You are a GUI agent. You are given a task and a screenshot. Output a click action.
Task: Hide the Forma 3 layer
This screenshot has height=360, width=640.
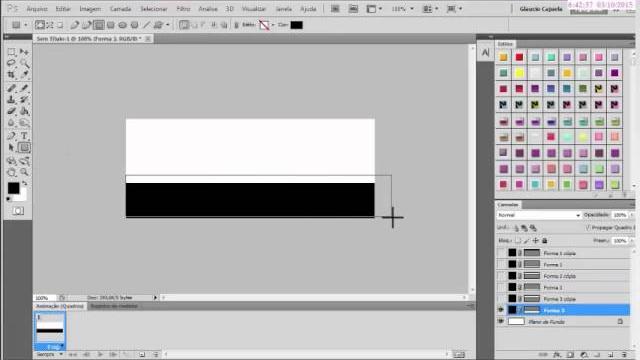[x=501, y=310]
